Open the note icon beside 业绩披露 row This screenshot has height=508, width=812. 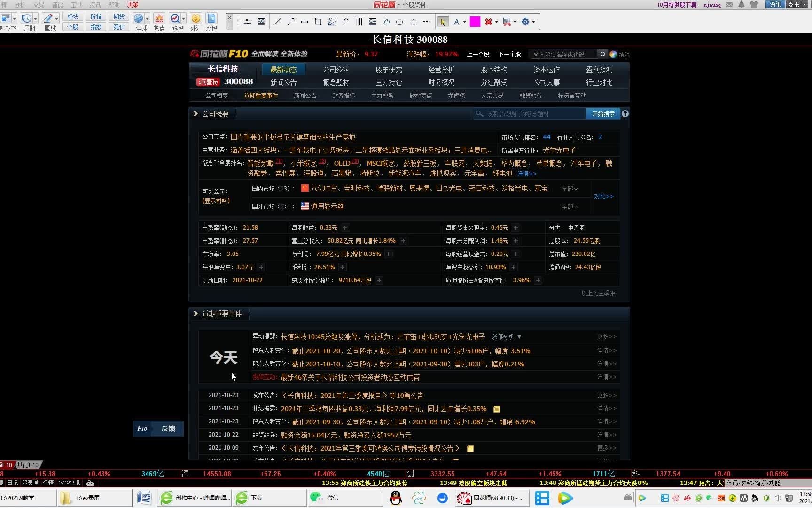[497, 409]
